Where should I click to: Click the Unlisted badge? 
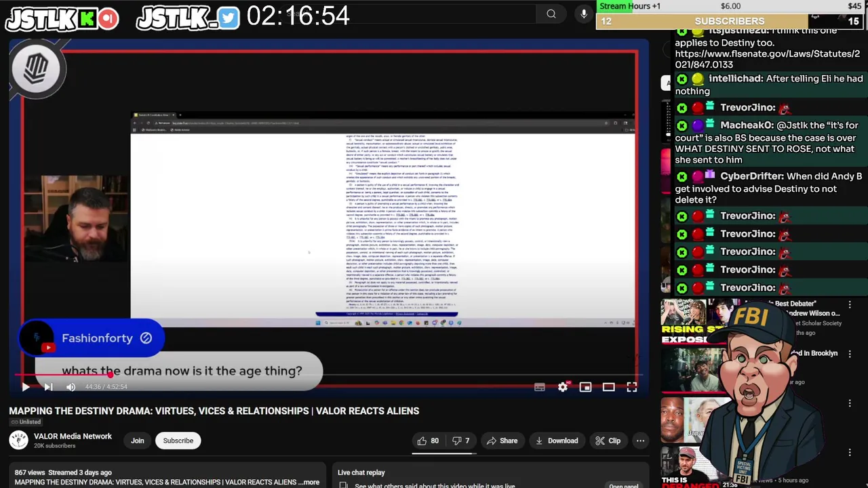click(x=25, y=422)
